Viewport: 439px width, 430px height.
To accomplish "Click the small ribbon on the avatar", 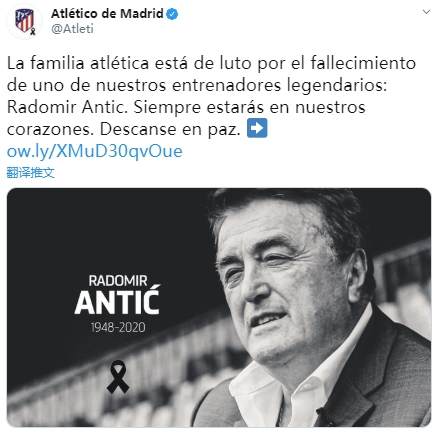I will click(33, 32).
